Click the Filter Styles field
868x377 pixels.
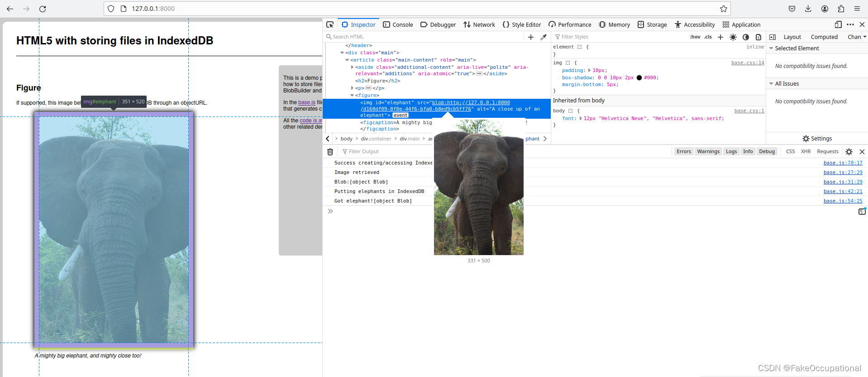pos(620,37)
